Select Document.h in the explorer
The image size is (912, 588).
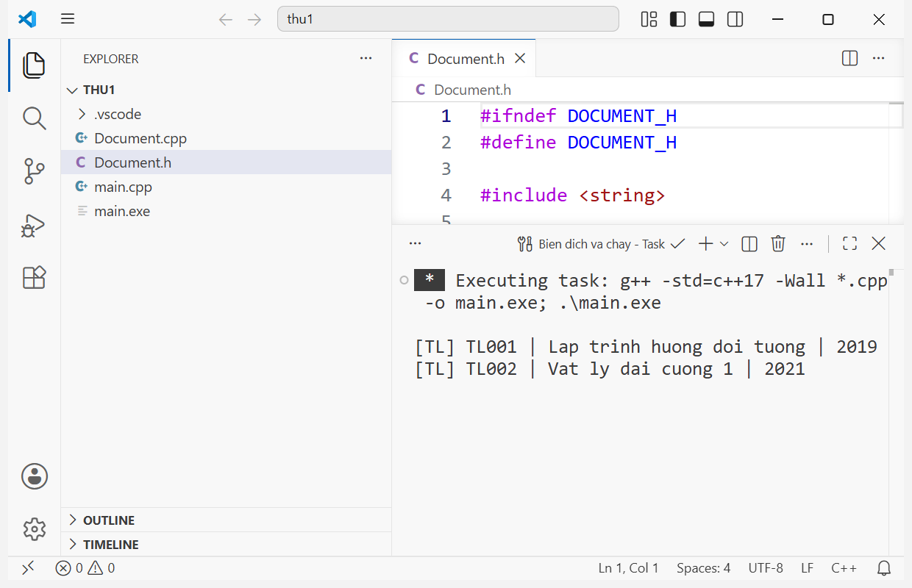pos(226,162)
